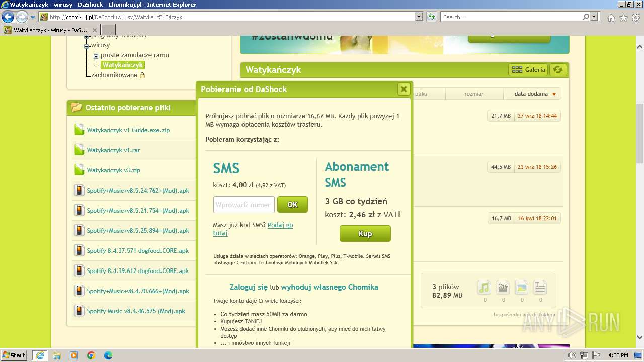This screenshot has height=362, width=644.
Task: Open File Explorer in the taskbar
Action: (x=57, y=355)
